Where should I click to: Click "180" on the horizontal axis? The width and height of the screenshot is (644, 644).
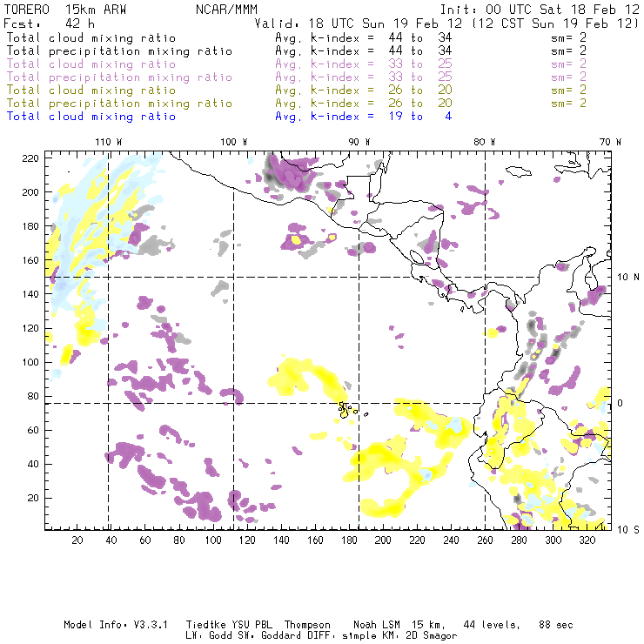pyautogui.click(x=349, y=540)
